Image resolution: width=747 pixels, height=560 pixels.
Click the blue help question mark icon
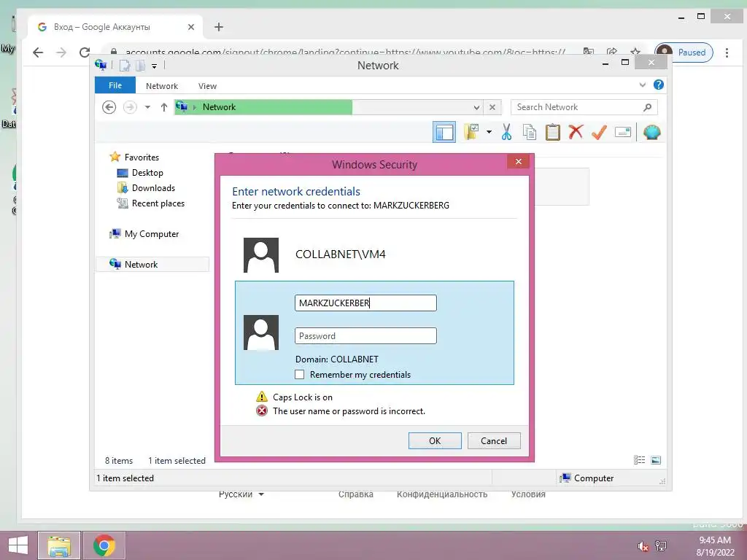click(659, 85)
